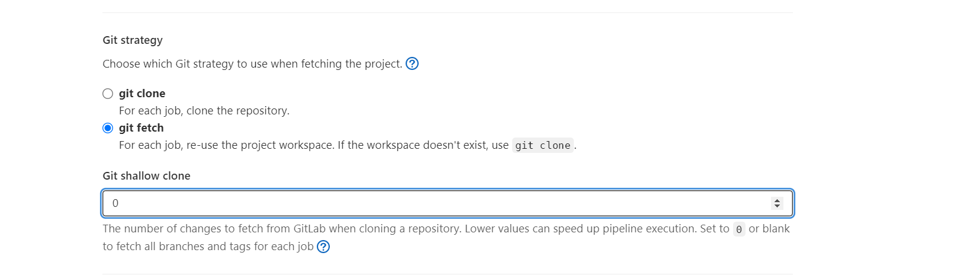980x278 pixels.
Task: Decrease shallow clone value with down arrow
Action: point(777,206)
